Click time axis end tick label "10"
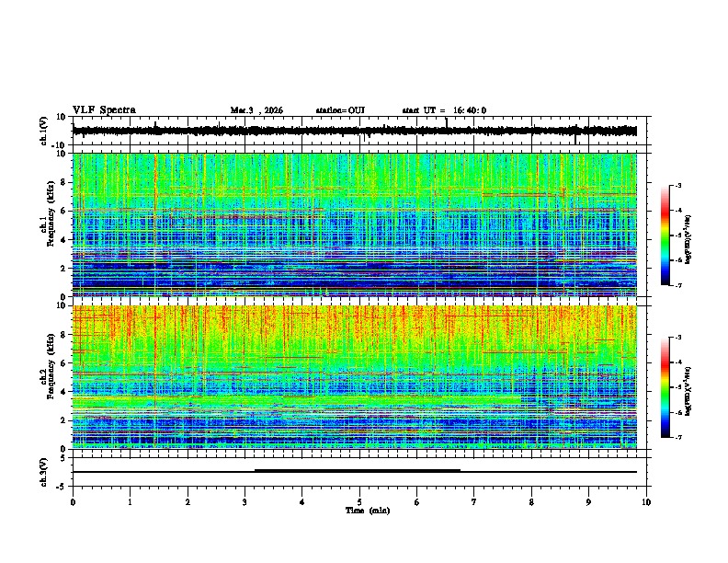The image size is (728, 563). point(646,502)
